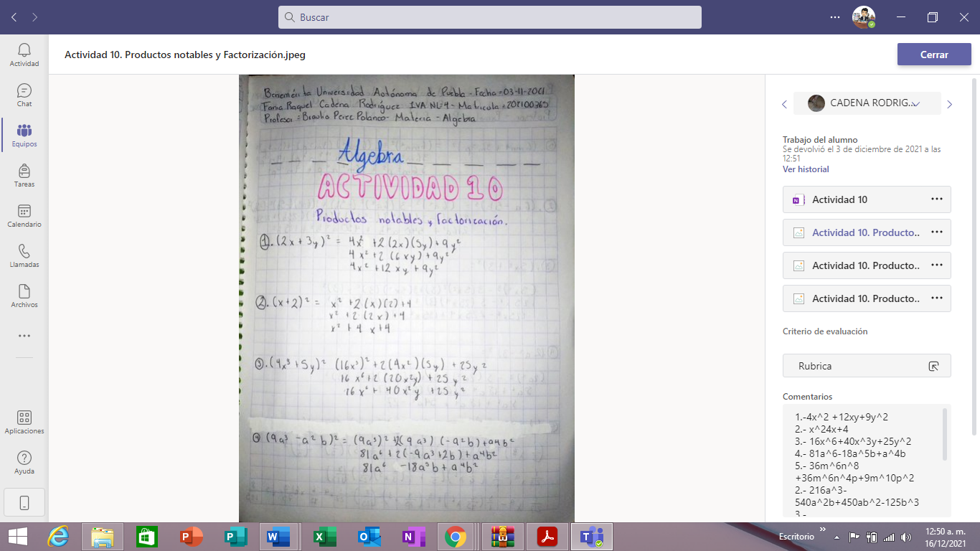The width and height of the screenshot is (980, 551).
Task: Click the Buscar search field
Action: (x=489, y=17)
